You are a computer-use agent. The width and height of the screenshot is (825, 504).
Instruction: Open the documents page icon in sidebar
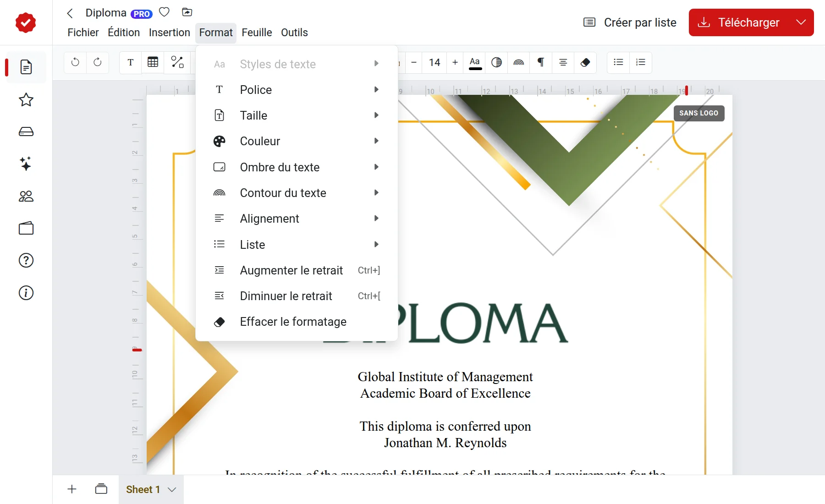pos(26,67)
